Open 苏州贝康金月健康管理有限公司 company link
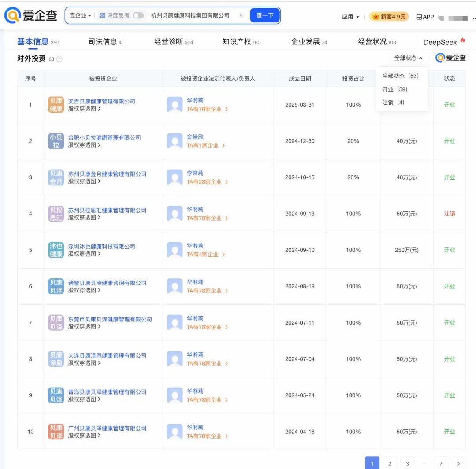Screen dimensions: 476x469 pos(107,174)
